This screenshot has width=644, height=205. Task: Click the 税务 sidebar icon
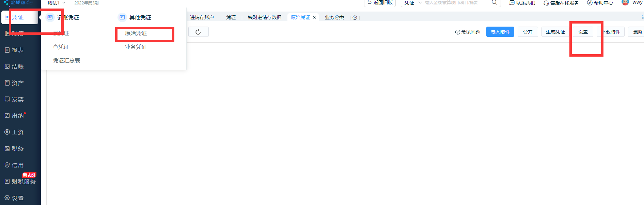tap(7, 149)
